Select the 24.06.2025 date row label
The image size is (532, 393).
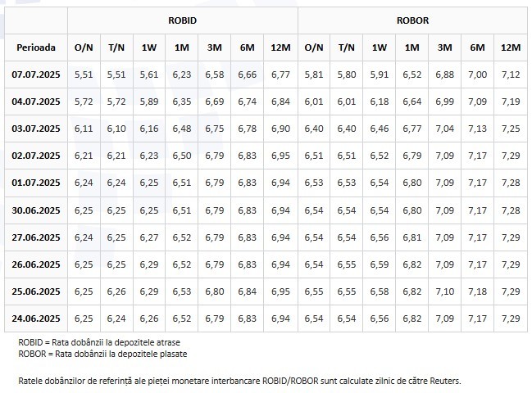36,318
